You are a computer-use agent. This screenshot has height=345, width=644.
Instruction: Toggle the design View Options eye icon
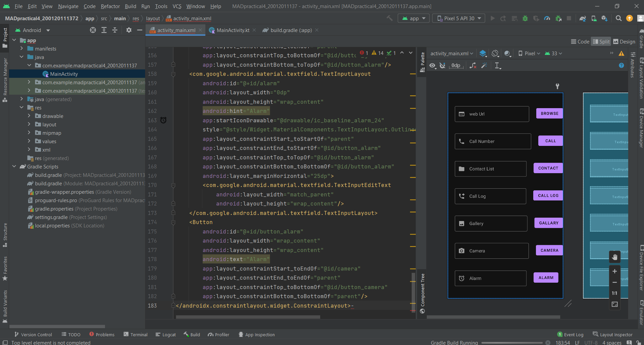[433, 66]
